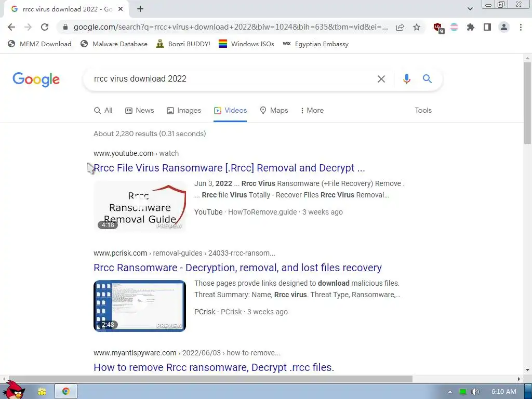Screen dimensions: 532x399
Task: Reload the current page
Action: coord(45,27)
